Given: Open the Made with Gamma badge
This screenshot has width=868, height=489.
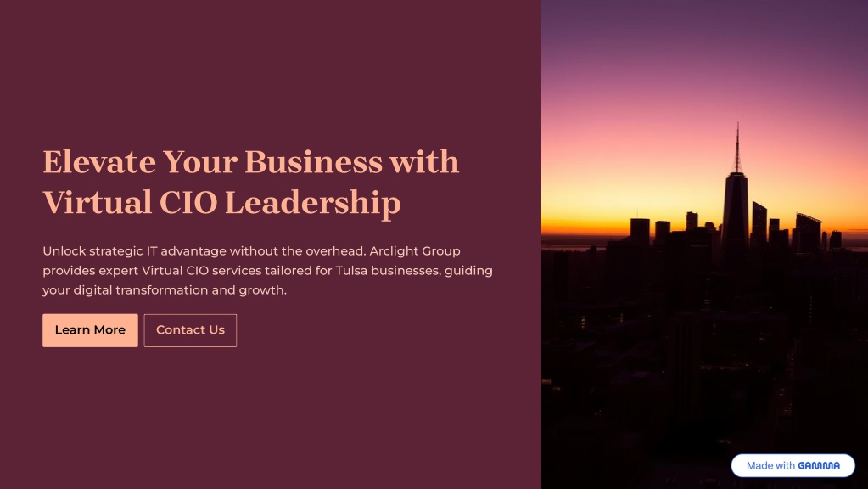Looking at the screenshot, I should [792, 466].
